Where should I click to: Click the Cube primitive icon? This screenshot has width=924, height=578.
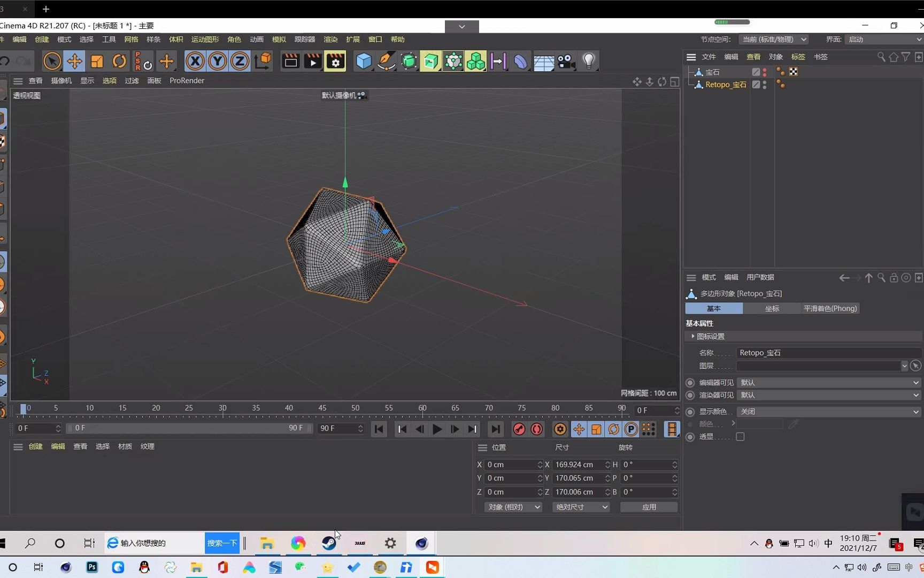(364, 62)
